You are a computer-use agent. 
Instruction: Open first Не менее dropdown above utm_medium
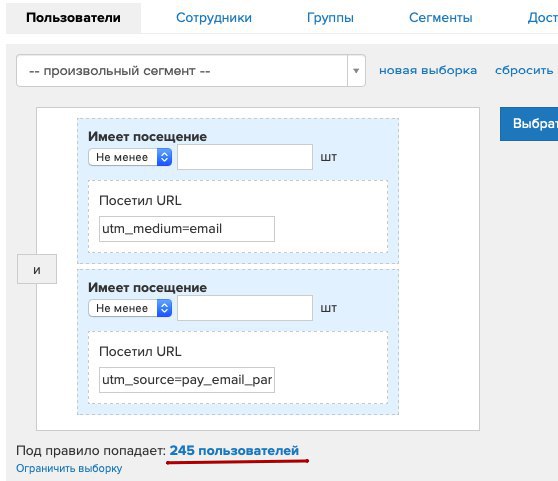[130, 157]
